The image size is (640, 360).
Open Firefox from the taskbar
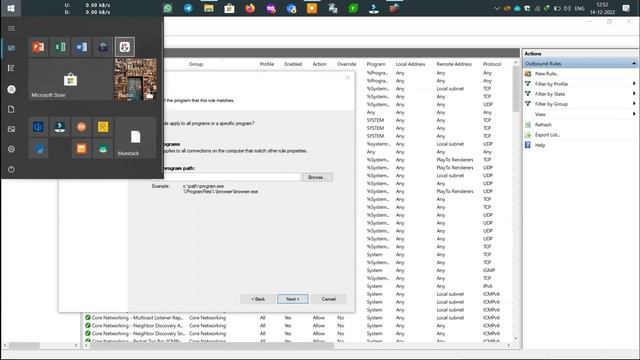tap(250, 8)
